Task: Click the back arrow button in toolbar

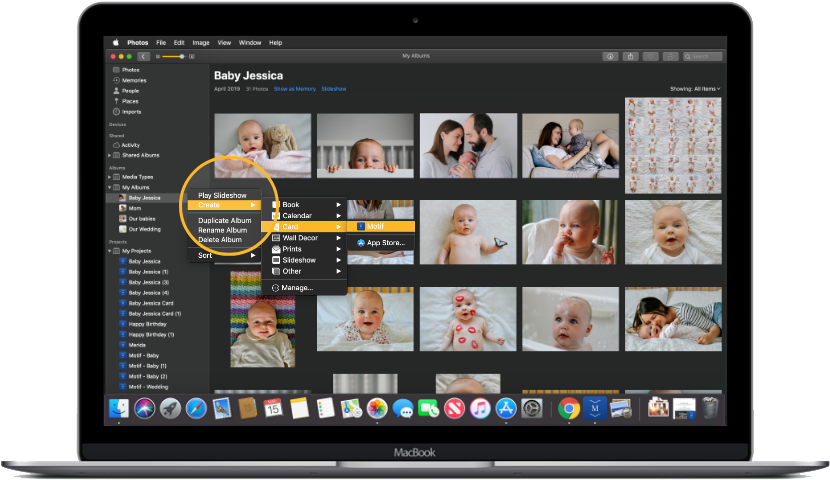Action: [x=143, y=56]
